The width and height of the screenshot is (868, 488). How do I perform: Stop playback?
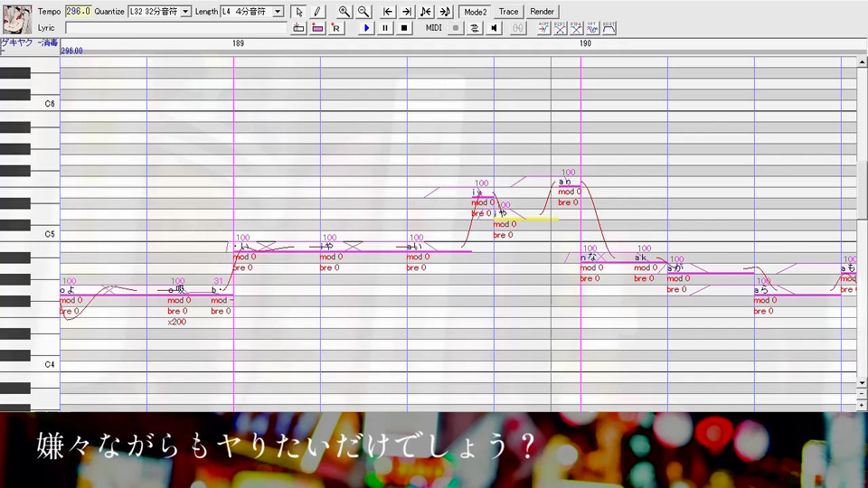click(x=404, y=28)
